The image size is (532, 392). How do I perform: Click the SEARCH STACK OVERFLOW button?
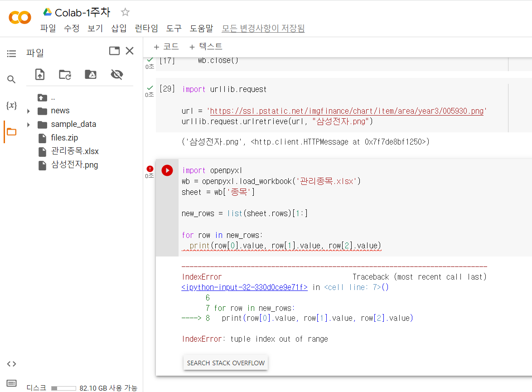coord(226,363)
